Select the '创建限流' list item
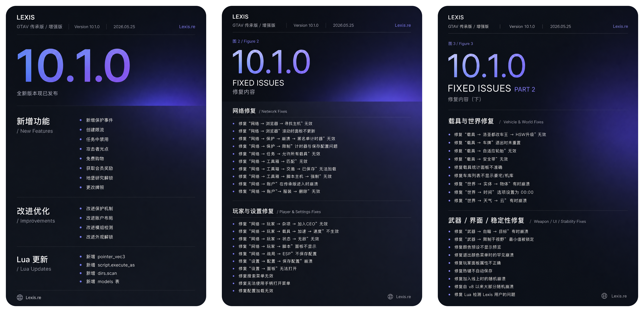 tap(95, 130)
